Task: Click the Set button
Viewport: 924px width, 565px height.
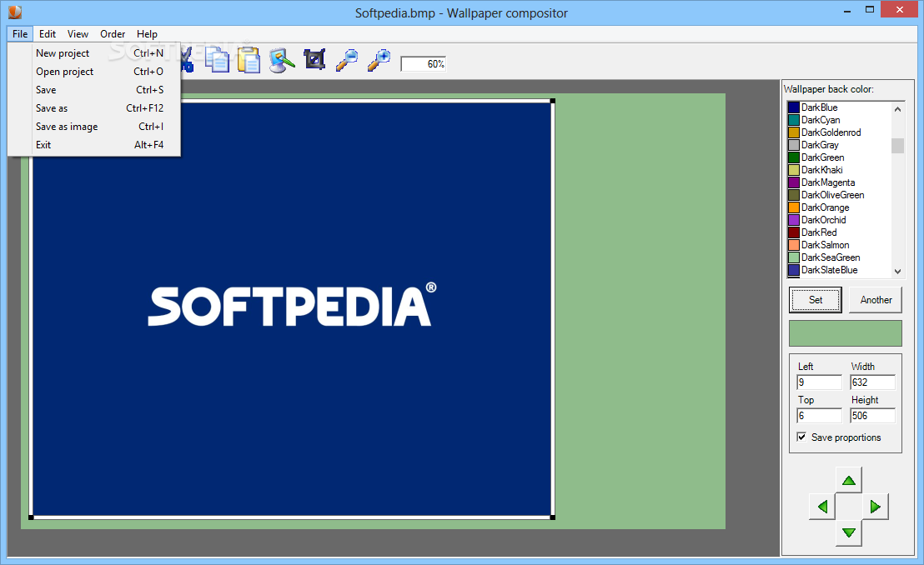Action: point(816,299)
